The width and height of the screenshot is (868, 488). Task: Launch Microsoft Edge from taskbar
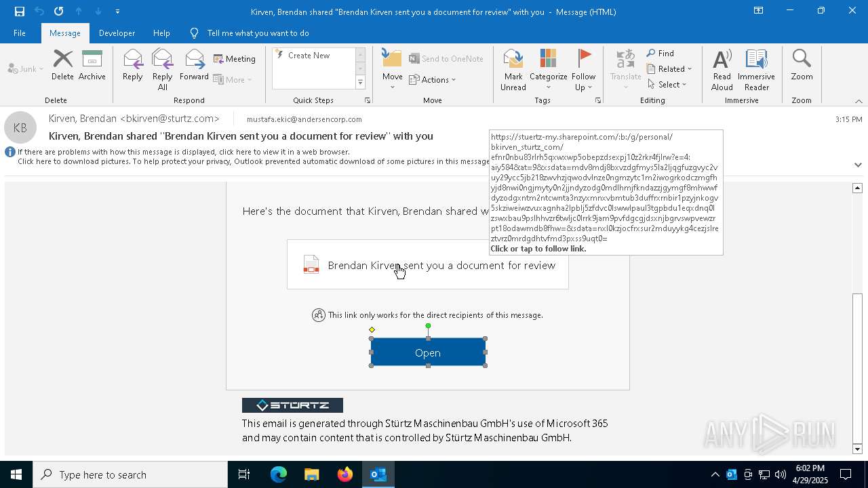(279, 474)
